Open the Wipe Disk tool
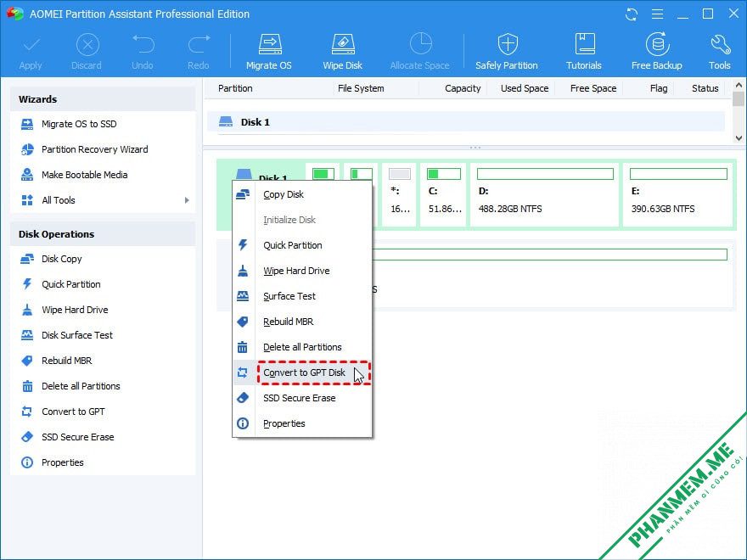 pyautogui.click(x=343, y=52)
